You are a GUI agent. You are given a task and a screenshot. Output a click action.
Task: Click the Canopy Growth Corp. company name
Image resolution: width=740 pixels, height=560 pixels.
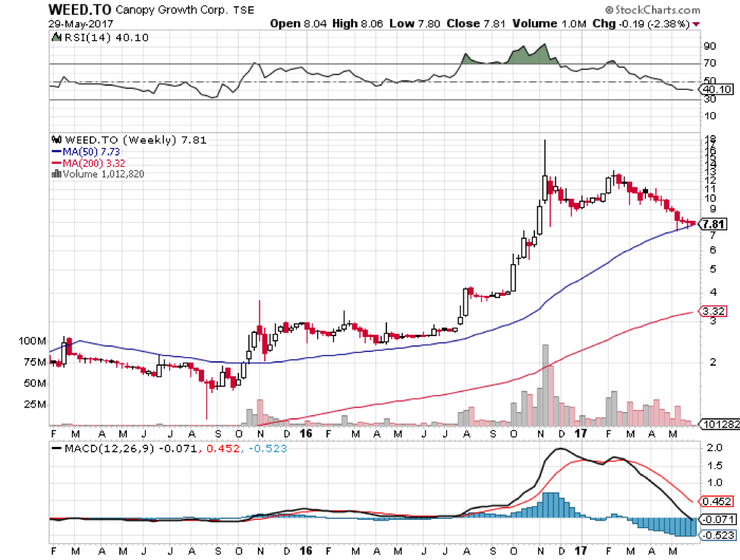pos(172,10)
